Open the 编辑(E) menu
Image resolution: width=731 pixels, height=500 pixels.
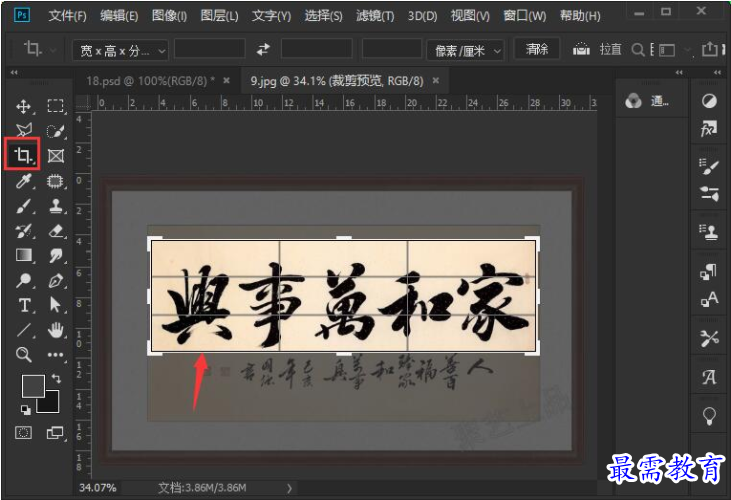point(119,16)
